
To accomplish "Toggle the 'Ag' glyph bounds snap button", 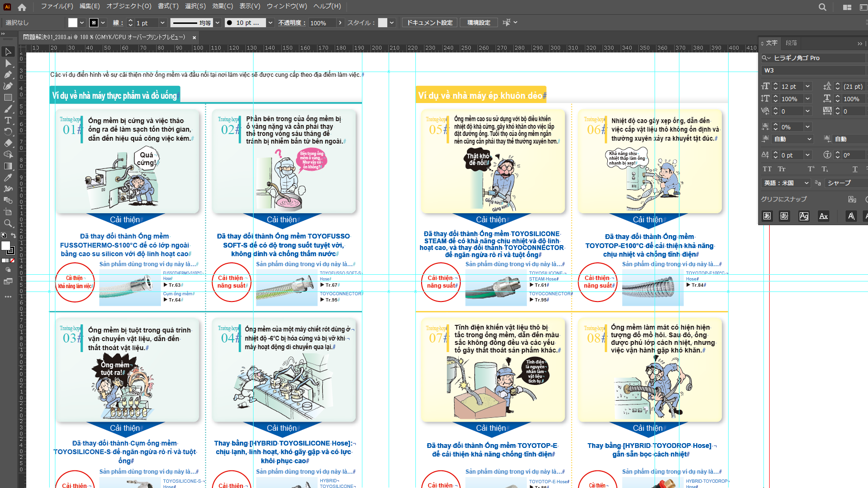I will 804,216.
